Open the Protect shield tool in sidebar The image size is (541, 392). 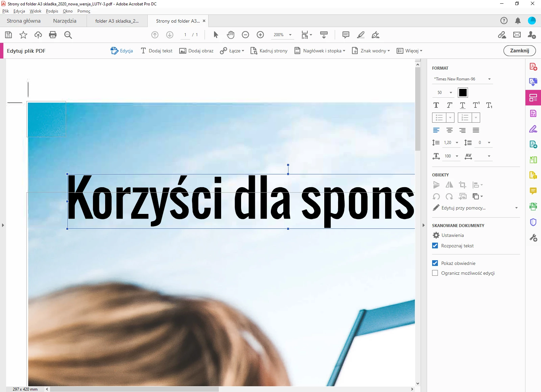coord(533,222)
